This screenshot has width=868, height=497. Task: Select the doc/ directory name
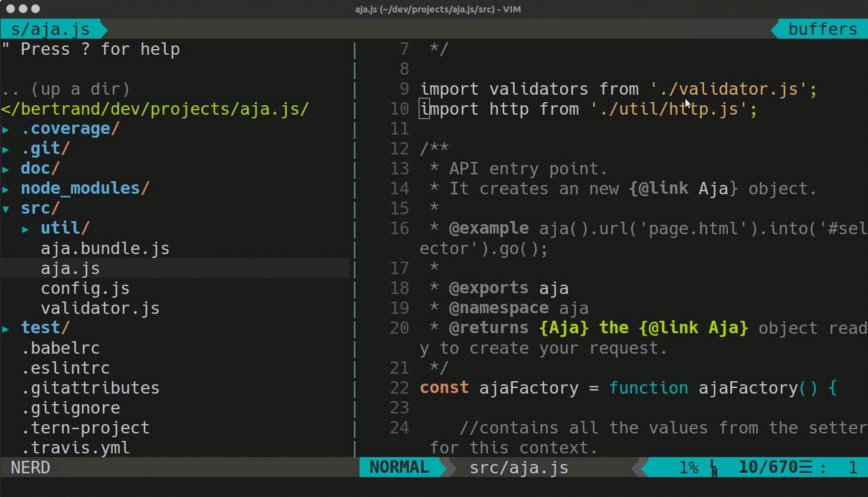pos(41,169)
